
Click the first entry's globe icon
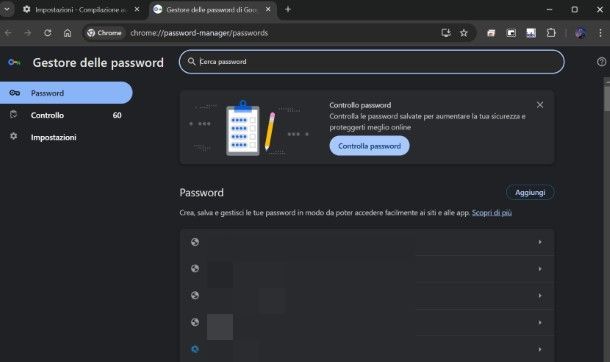pos(195,242)
